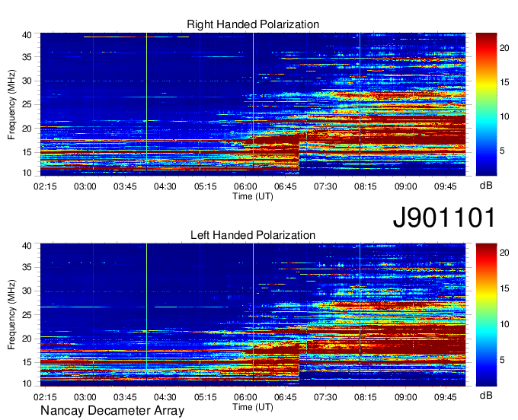
Task: Click frequency tick 35 on Right Handed plot
Action: [x=27, y=57]
